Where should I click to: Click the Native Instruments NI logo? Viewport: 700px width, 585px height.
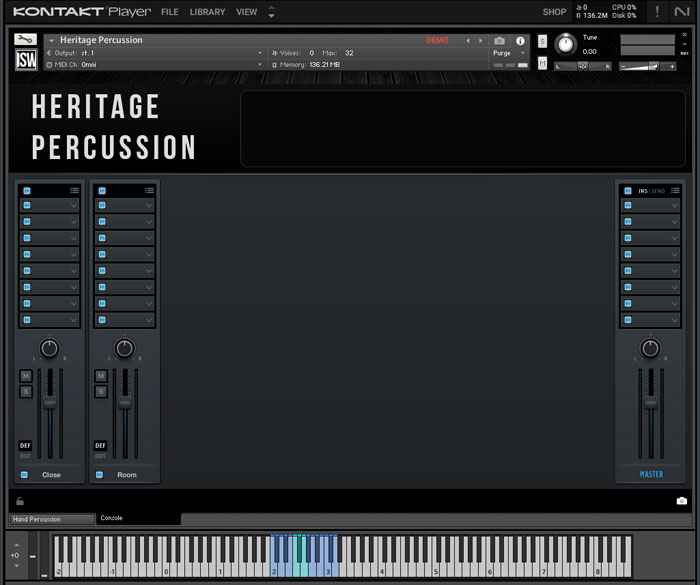point(682,12)
